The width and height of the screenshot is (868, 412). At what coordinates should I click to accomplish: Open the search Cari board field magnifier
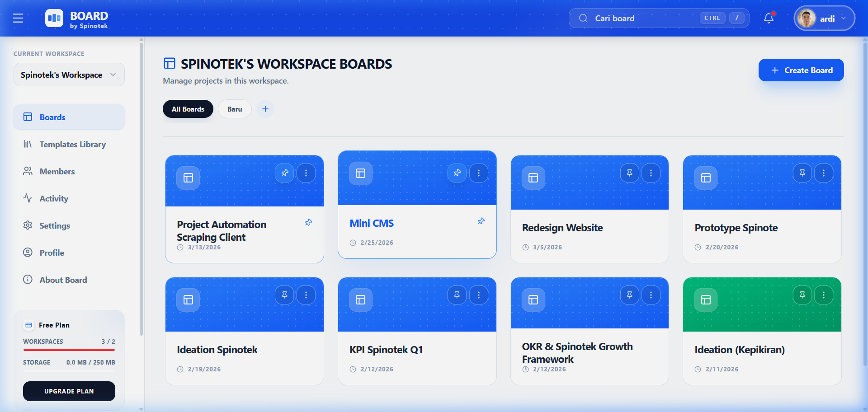pos(584,18)
